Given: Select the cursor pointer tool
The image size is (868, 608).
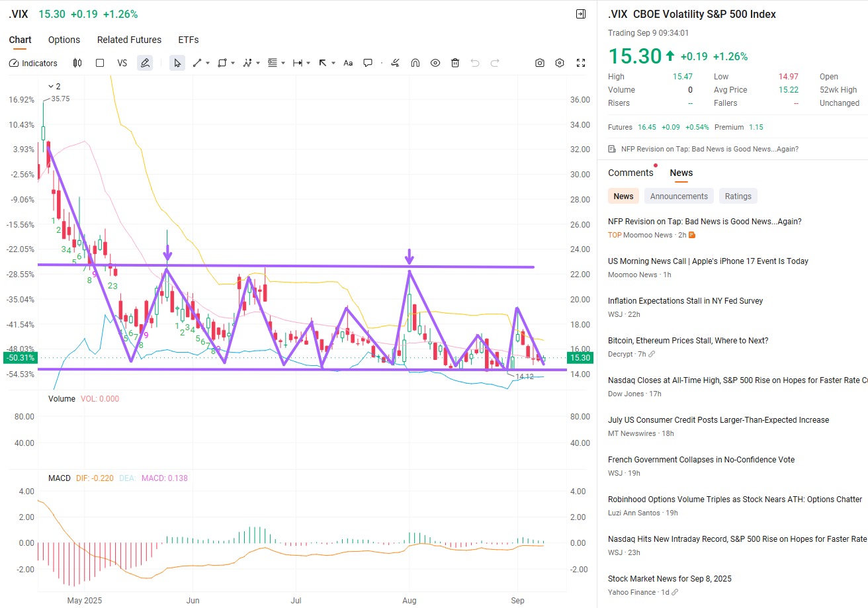Looking at the screenshot, I should click(177, 63).
